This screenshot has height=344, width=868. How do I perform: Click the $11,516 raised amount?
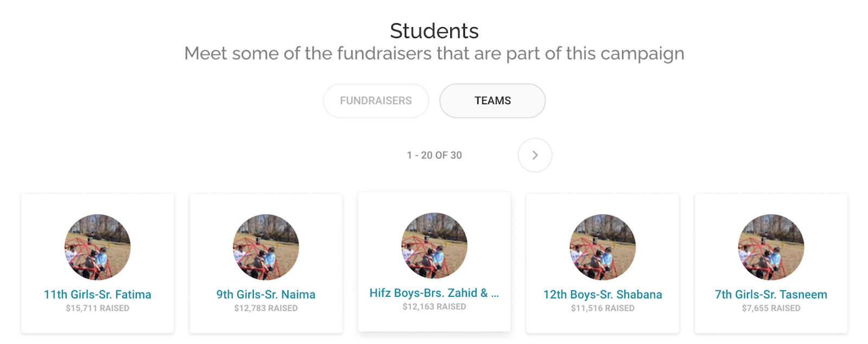603,308
